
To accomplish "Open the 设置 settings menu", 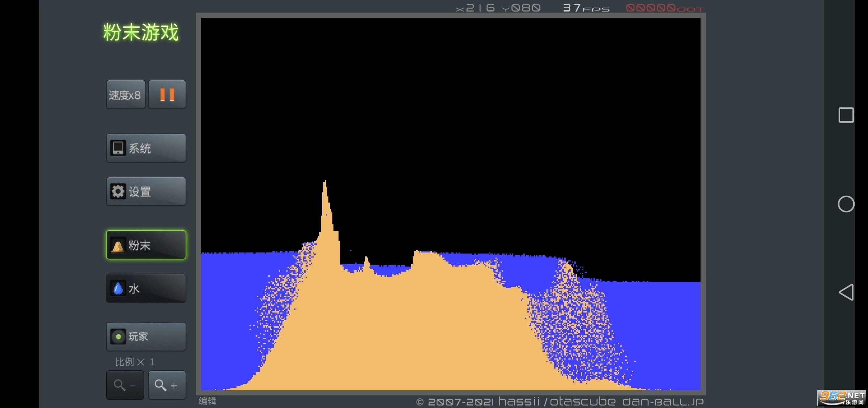I will point(146,191).
